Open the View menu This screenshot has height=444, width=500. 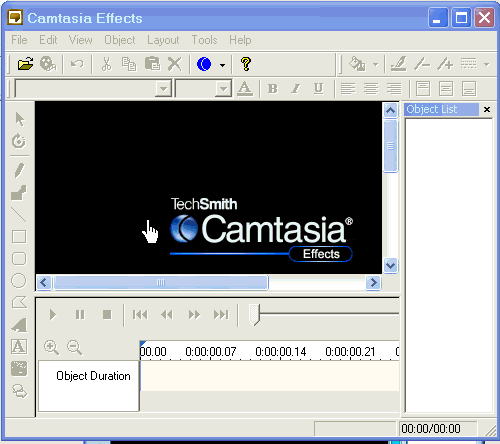click(81, 40)
